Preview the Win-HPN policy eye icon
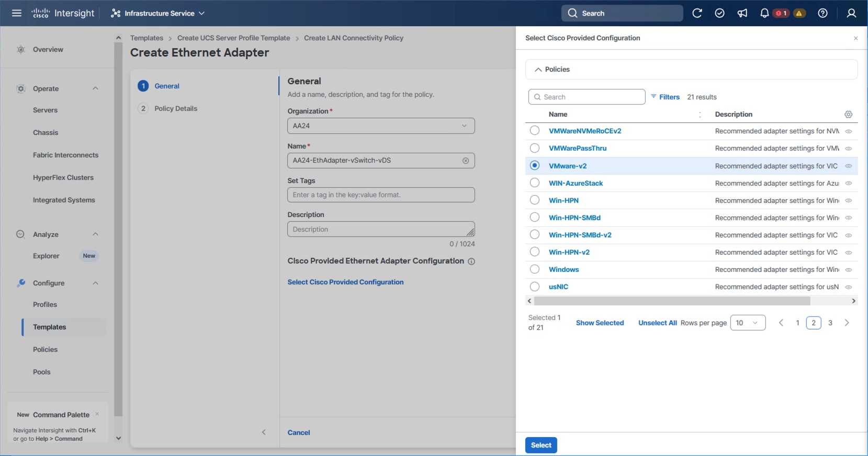Screen dimensions: 868x456 (x=849, y=200)
